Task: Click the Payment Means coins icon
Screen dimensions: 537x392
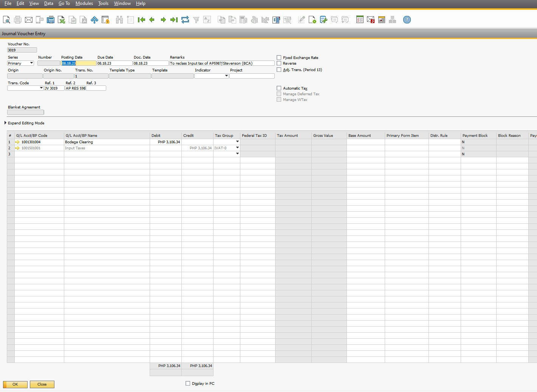Action: pos(254,20)
